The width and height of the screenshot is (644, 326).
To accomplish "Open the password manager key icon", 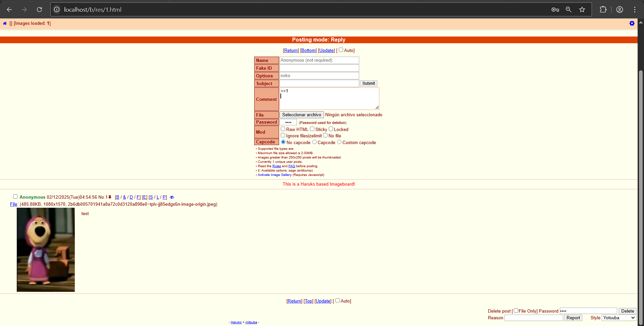I will click(555, 10).
